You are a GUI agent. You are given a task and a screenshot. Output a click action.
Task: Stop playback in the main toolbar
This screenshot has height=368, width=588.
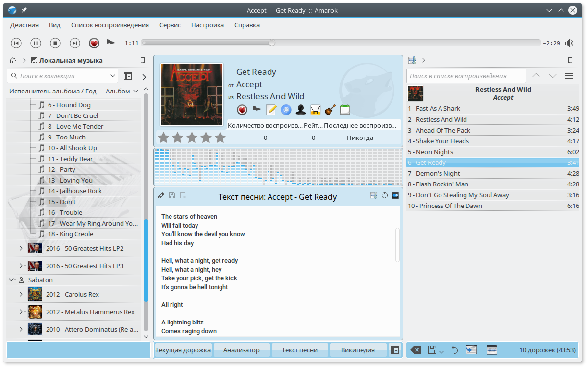click(55, 43)
